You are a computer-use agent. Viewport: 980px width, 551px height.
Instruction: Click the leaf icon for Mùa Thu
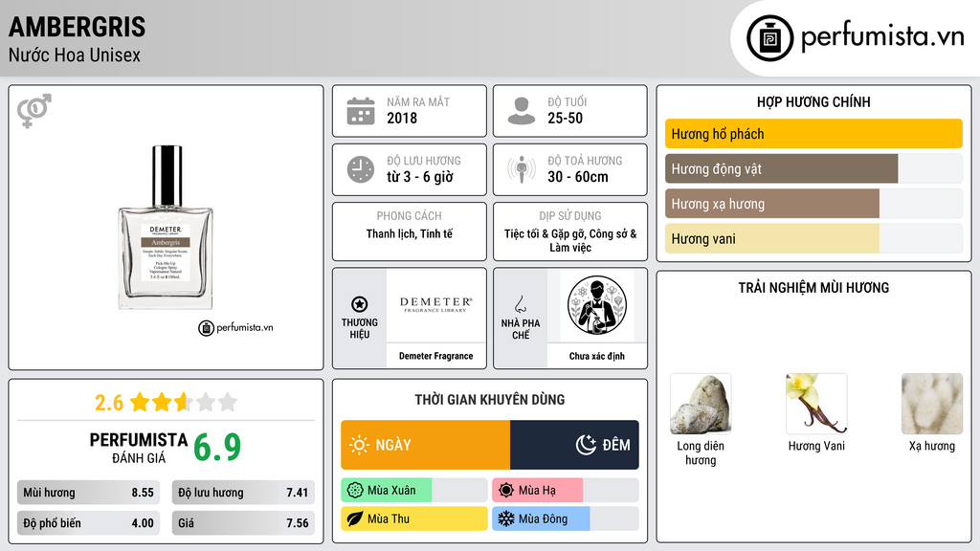click(x=355, y=518)
